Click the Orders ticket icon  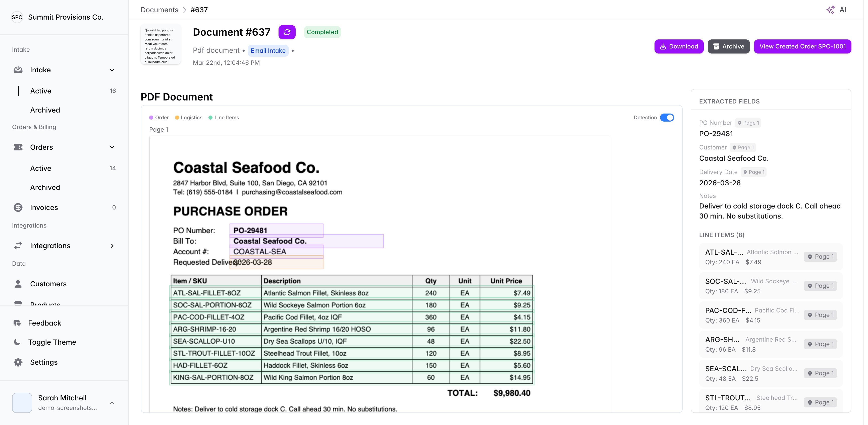(18, 147)
